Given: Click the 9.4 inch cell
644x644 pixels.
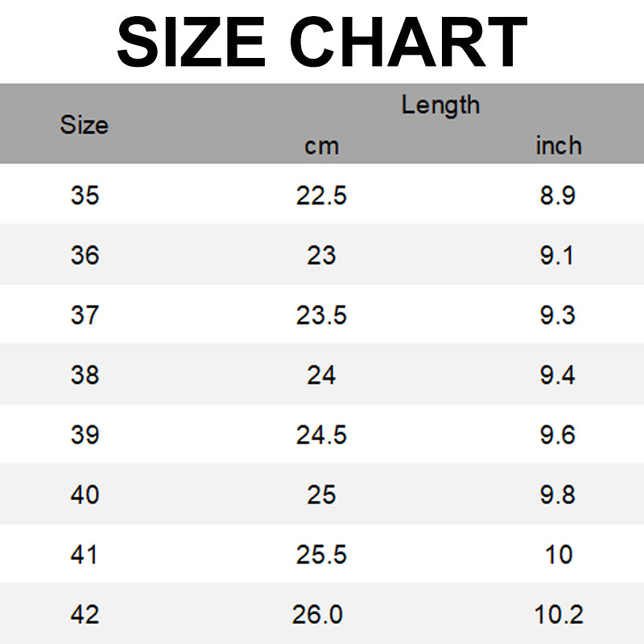Looking at the screenshot, I should [x=558, y=374].
